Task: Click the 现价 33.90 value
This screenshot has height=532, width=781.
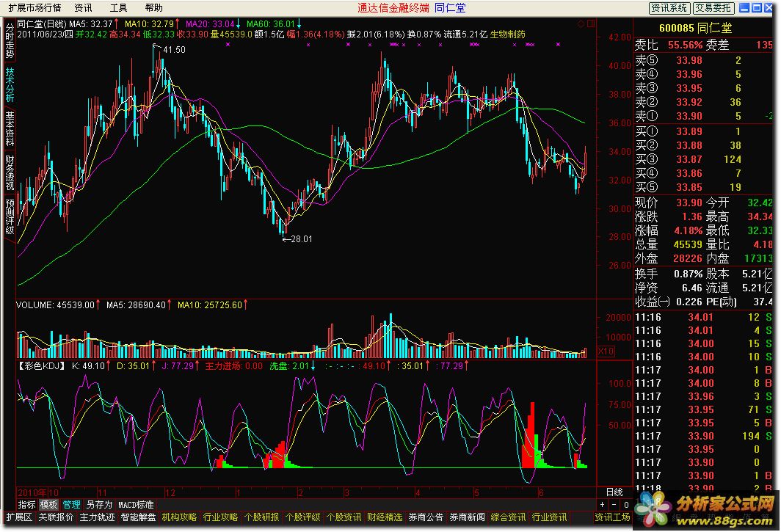Action: pyautogui.click(x=689, y=203)
